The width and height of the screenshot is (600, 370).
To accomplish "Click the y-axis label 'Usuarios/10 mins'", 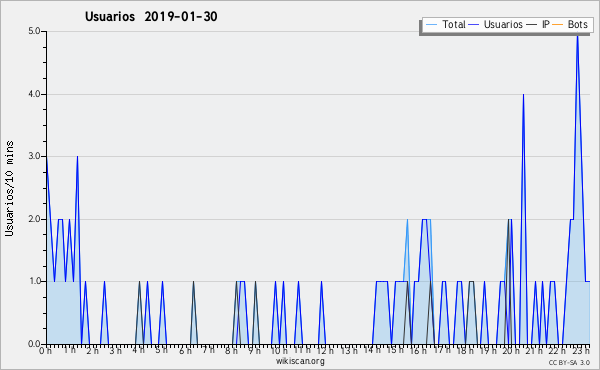I will point(9,188).
